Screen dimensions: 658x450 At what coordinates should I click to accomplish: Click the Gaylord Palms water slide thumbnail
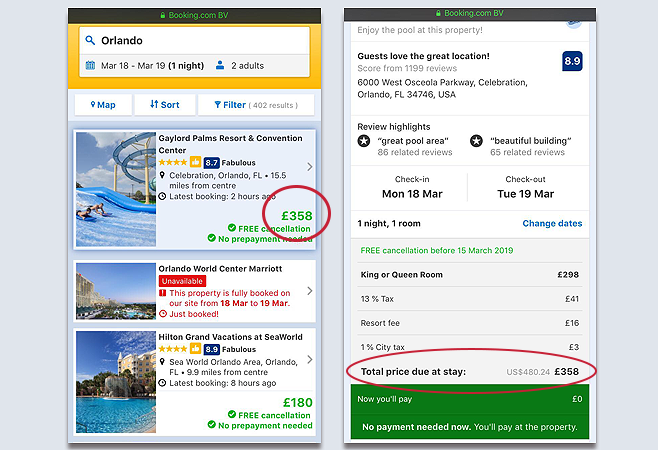[x=116, y=189]
